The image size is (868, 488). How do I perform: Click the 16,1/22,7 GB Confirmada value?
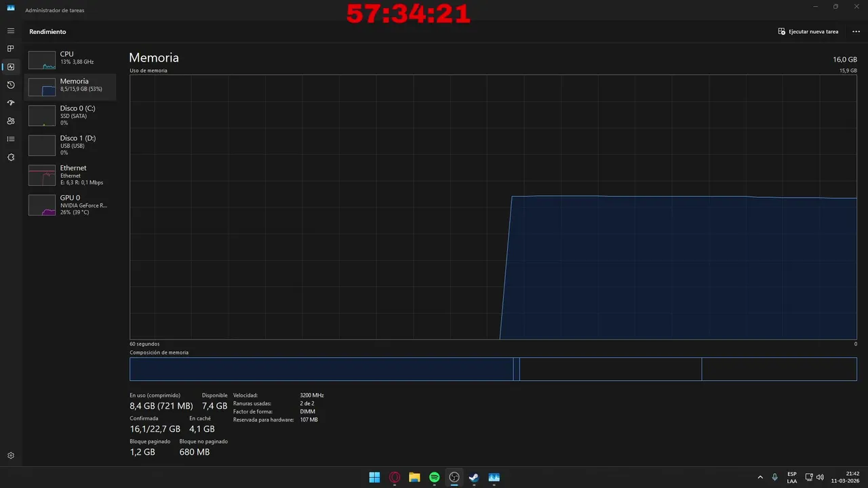(155, 429)
